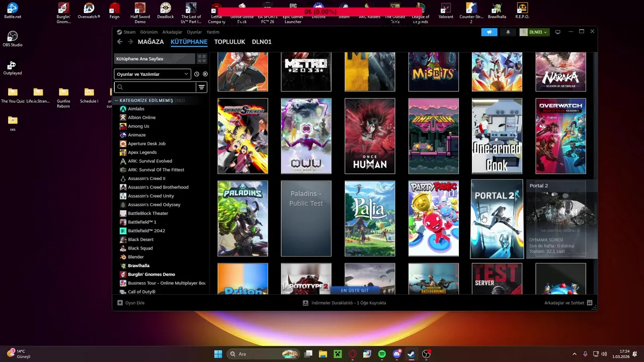Open advanced filter options beside search
This screenshot has width=644, height=362.
pyautogui.click(x=201, y=87)
